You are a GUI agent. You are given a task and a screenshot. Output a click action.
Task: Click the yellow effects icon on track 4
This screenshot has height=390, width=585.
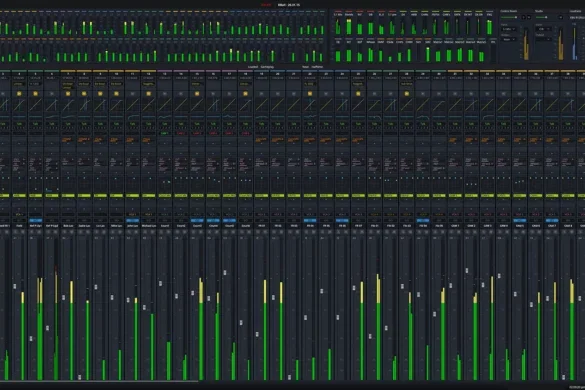point(19,94)
